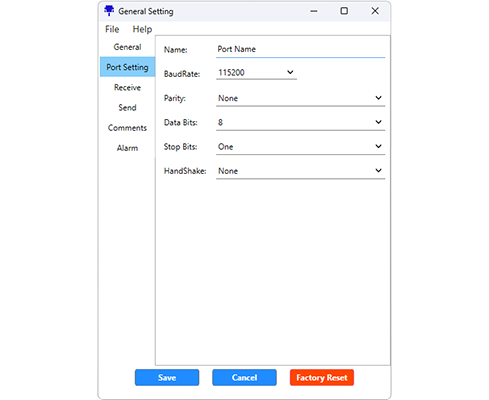Viewport: 489px width, 400px height.
Task: Expand the Parity dropdown chevron
Action: [x=378, y=98]
